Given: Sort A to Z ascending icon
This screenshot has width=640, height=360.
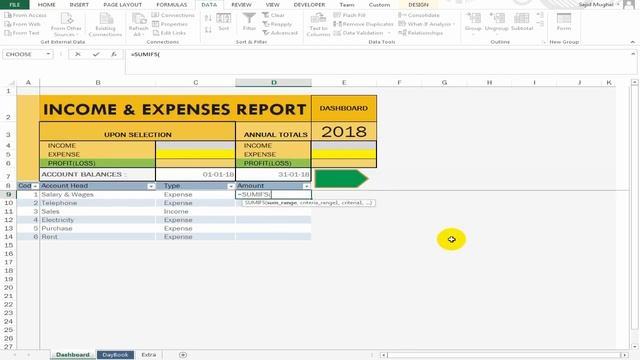Looking at the screenshot, I should tap(208, 18).
